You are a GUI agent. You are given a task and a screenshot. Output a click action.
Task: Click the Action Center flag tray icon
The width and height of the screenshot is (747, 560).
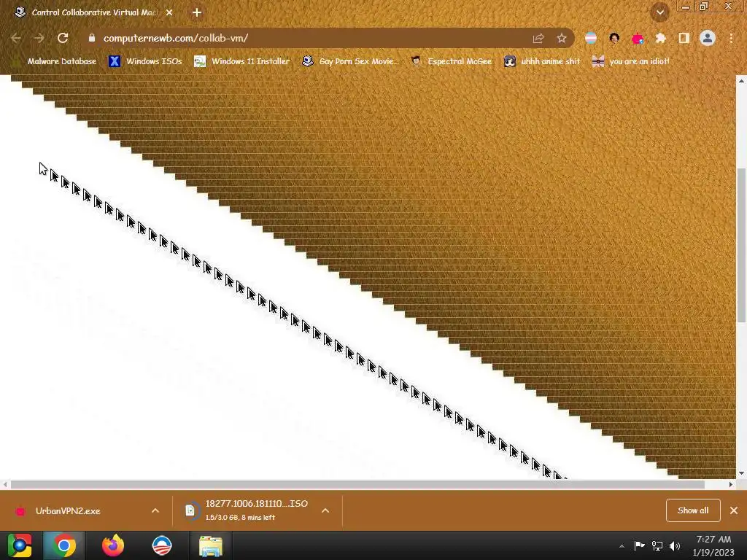639,545
